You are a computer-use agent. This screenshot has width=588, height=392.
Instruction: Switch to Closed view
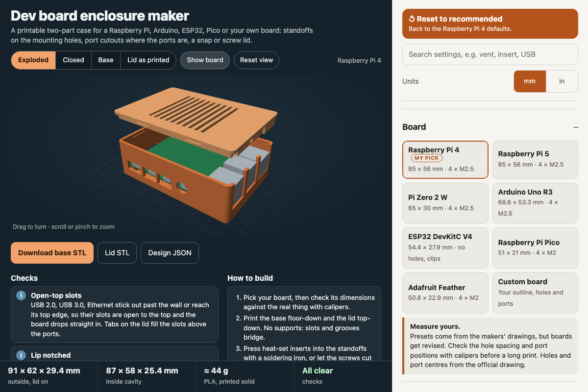73,60
